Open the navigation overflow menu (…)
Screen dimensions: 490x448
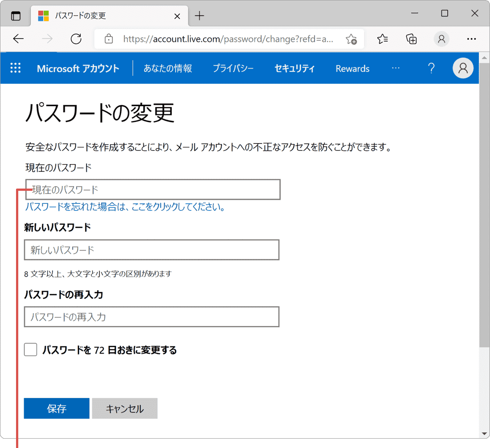click(396, 68)
